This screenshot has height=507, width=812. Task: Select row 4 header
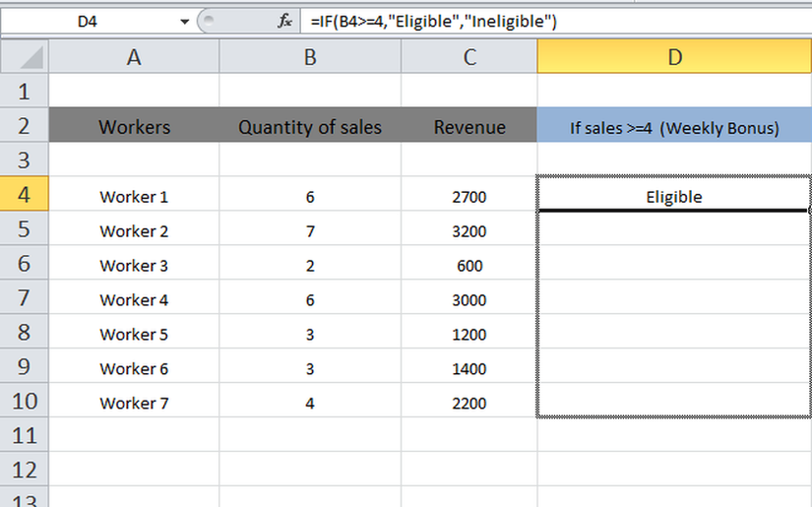[24, 195]
